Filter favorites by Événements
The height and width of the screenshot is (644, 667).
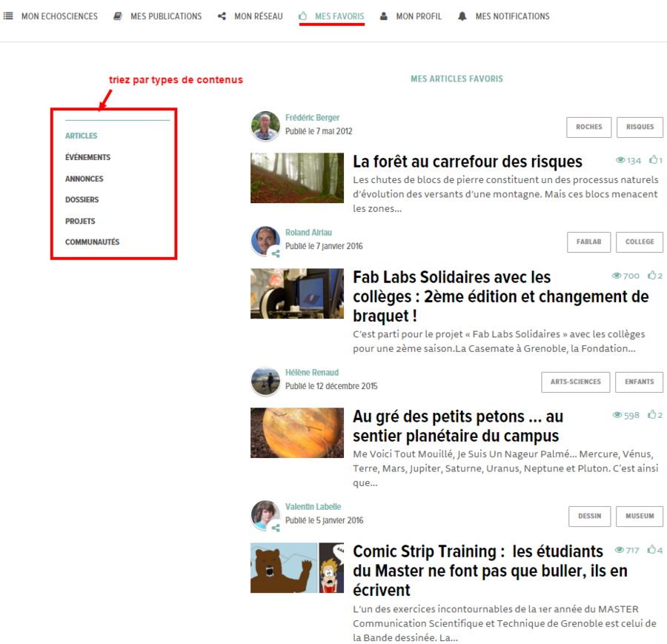pyautogui.click(x=87, y=157)
